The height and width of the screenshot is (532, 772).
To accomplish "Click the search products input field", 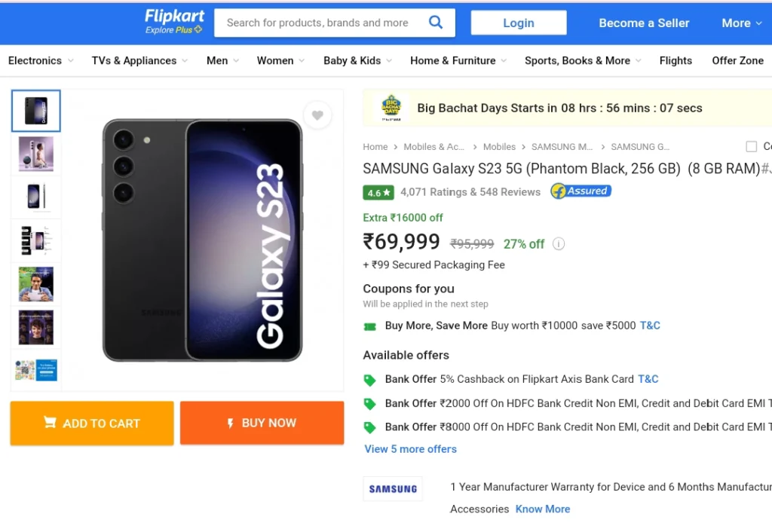I will click(320, 23).
